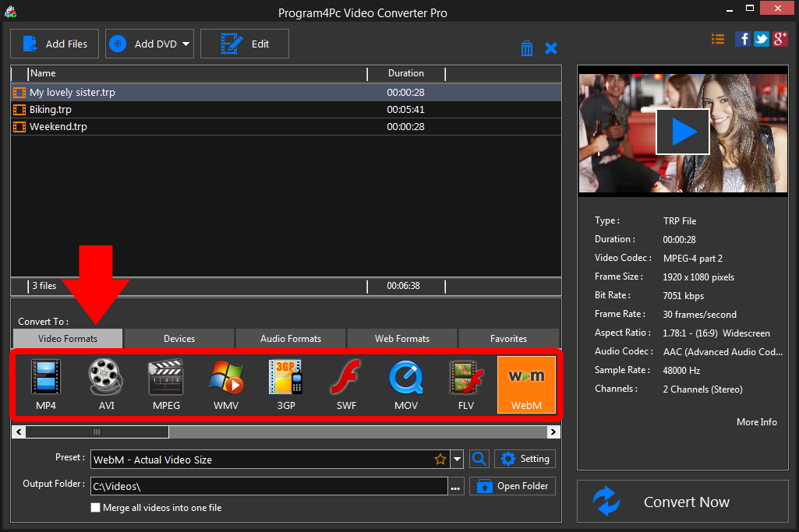Open the Preset dropdown list
The height and width of the screenshot is (532, 799).
coord(457,460)
